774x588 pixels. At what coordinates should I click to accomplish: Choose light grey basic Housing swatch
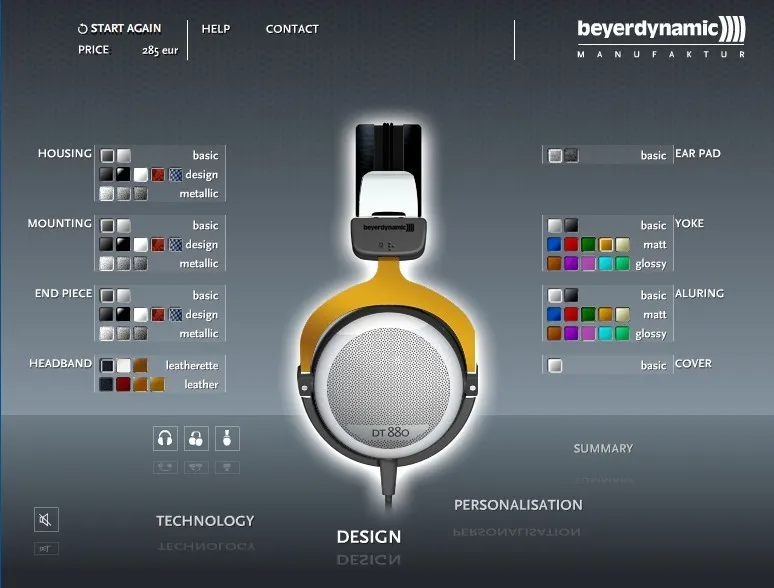click(124, 156)
